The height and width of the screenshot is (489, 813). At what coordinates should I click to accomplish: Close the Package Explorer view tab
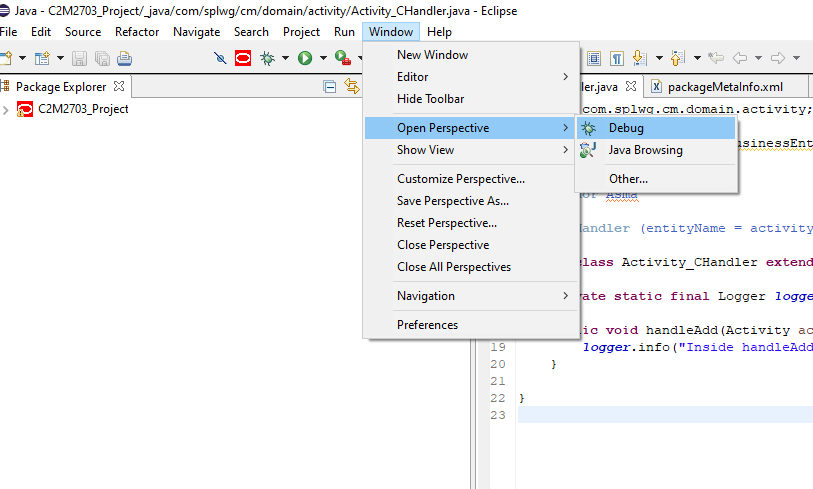point(119,86)
